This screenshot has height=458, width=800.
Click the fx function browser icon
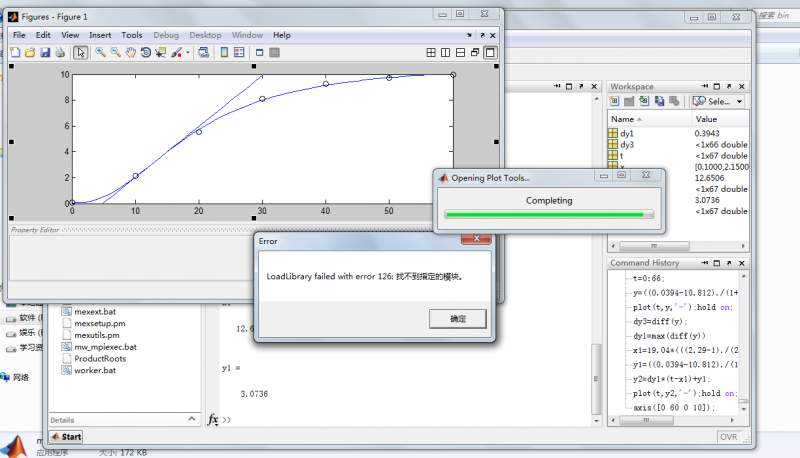[x=213, y=420]
